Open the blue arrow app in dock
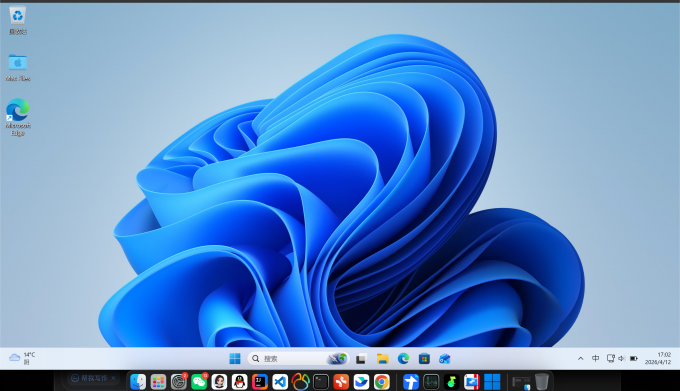Image resolution: width=680 pixels, height=391 pixels. tap(411, 382)
